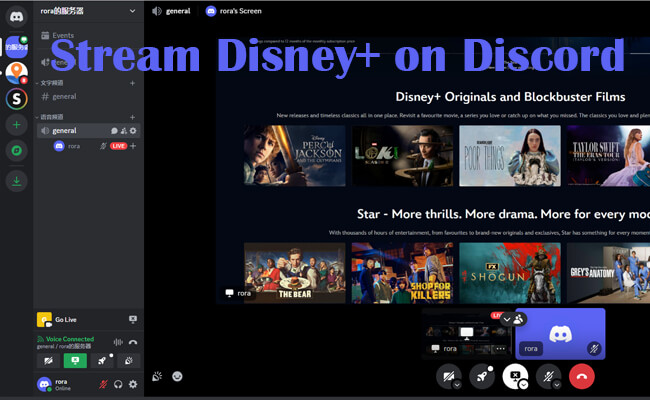Stop screen sharing with white round button
Image resolution: width=650 pixels, height=400 pixels.
click(515, 376)
